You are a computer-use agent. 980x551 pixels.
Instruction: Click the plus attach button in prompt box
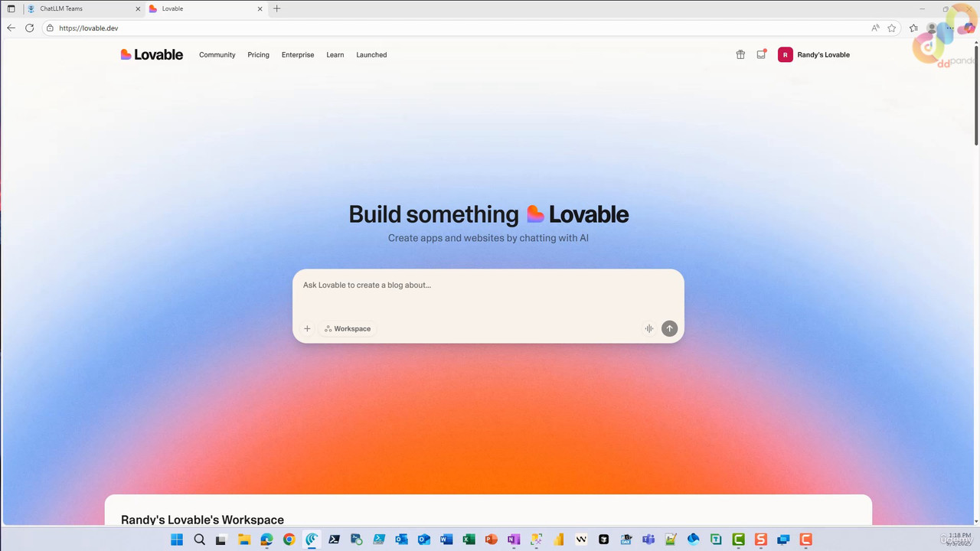(x=307, y=328)
